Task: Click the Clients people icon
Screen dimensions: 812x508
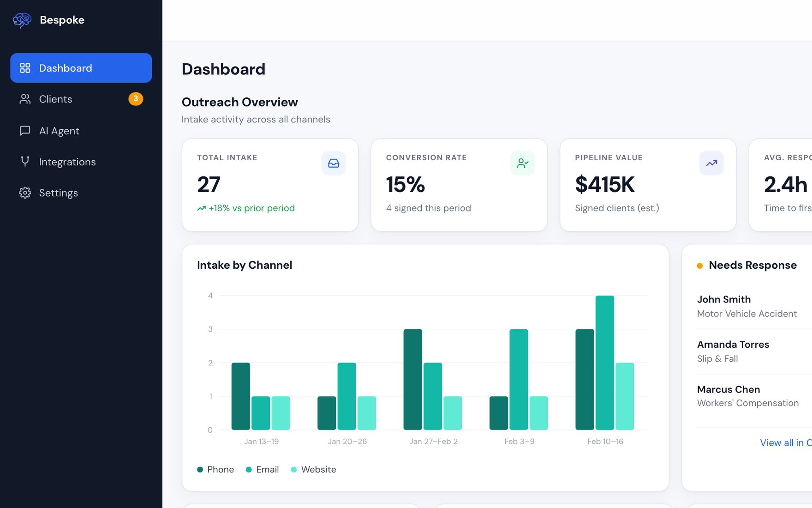Action: (x=25, y=99)
